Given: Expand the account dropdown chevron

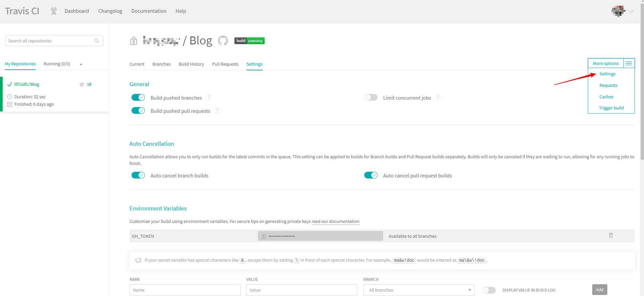Looking at the screenshot, I should (x=631, y=11).
